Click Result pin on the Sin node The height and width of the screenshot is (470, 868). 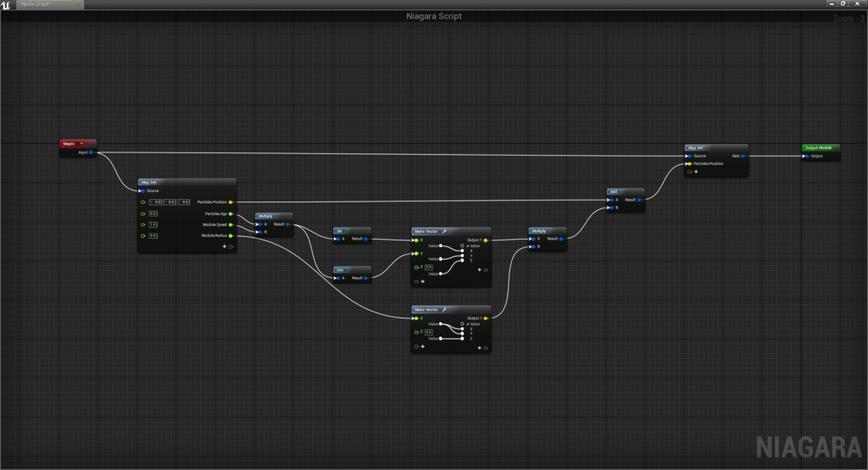[x=366, y=239]
